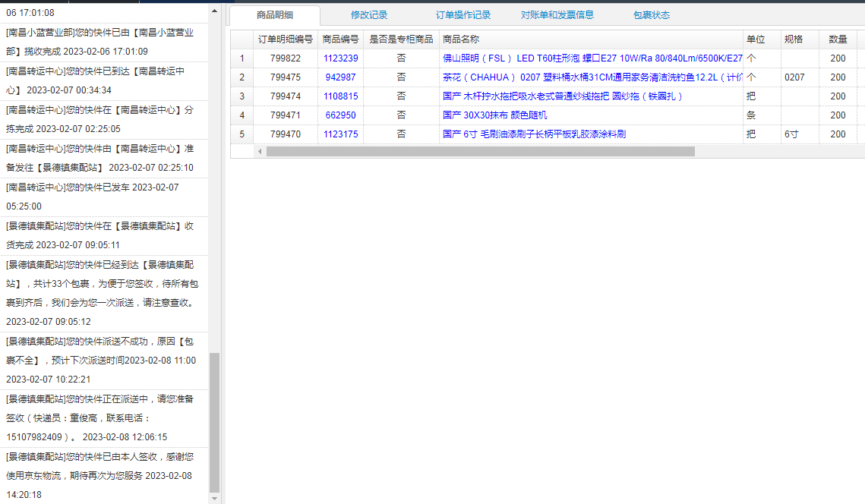This screenshot has height=504, width=865.
Task: Click the 单位 column header
Action: coord(761,39)
